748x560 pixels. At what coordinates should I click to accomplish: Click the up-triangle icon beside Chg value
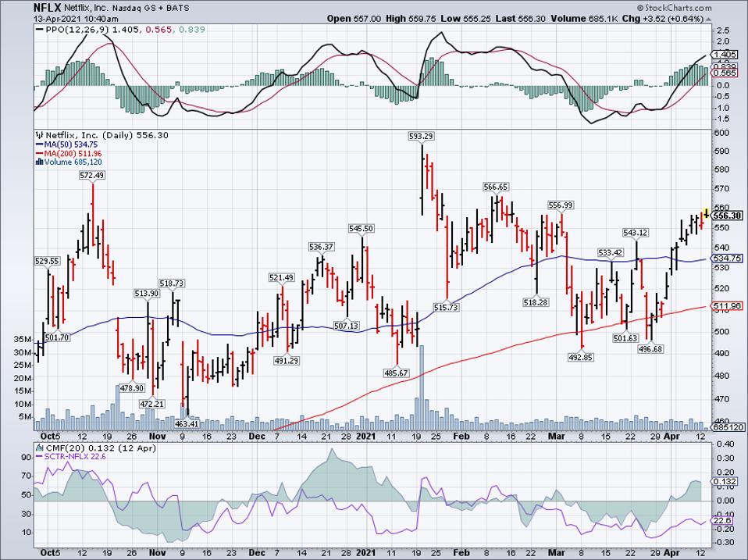click(x=708, y=19)
